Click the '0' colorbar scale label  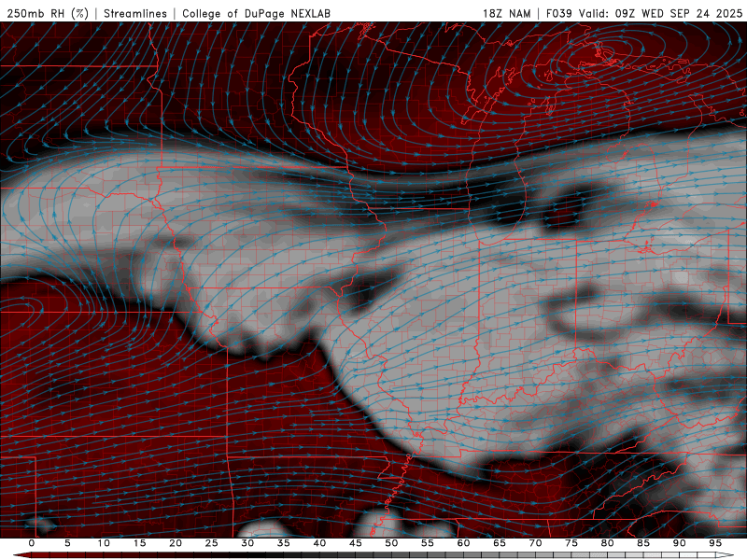(x=32, y=543)
